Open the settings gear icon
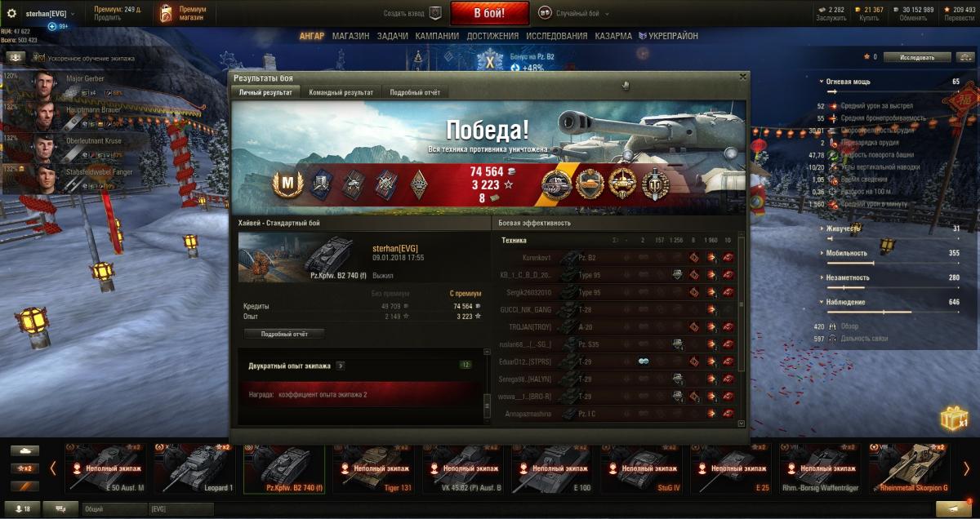Screen dimensions: 980x519 tap(12, 14)
